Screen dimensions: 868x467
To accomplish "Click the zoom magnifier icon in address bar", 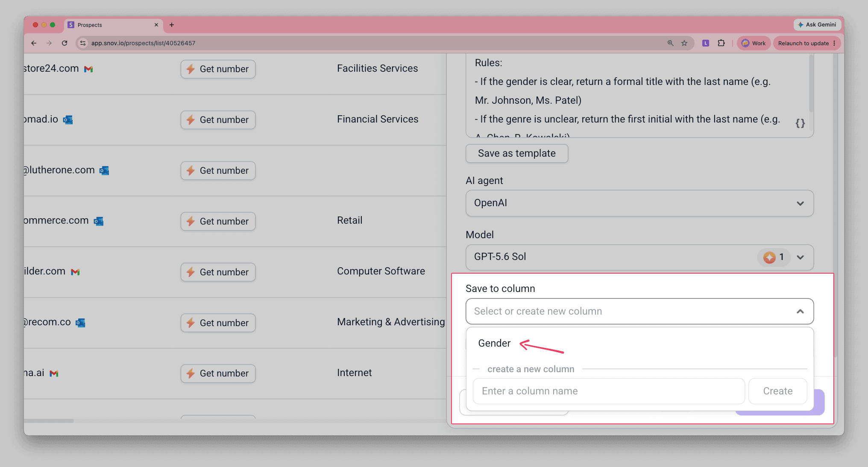I will [670, 43].
